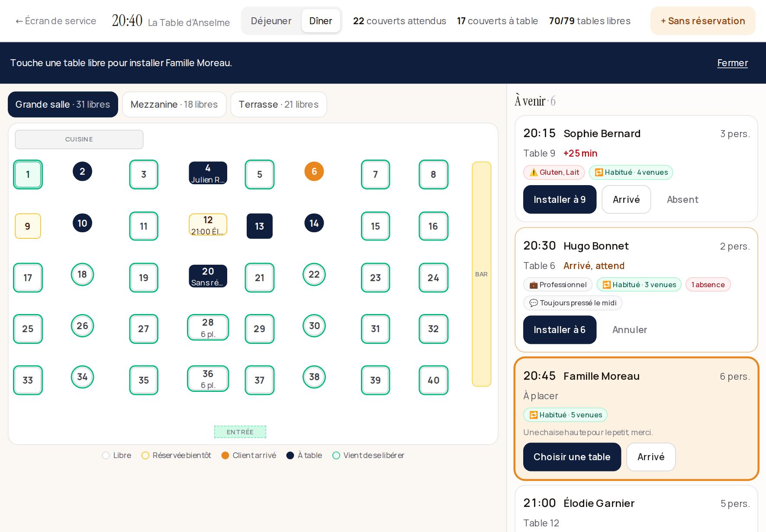Choose round free table 38
The width and height of the screenshot is (766, 532).
[314, 377]
